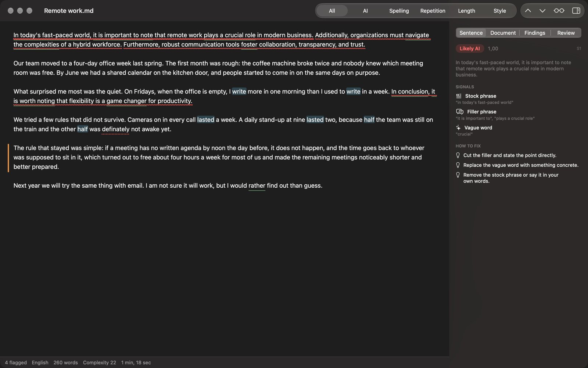Click the '260 words' count
The height and width of the screenshot is (368, 588).
(66, 362)
